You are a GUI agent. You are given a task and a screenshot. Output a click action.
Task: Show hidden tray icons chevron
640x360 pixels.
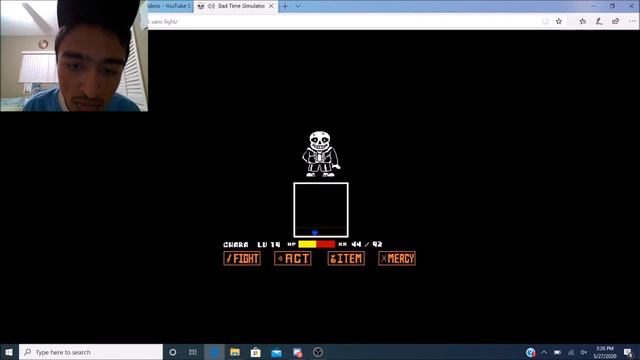(x=544, y=352)
